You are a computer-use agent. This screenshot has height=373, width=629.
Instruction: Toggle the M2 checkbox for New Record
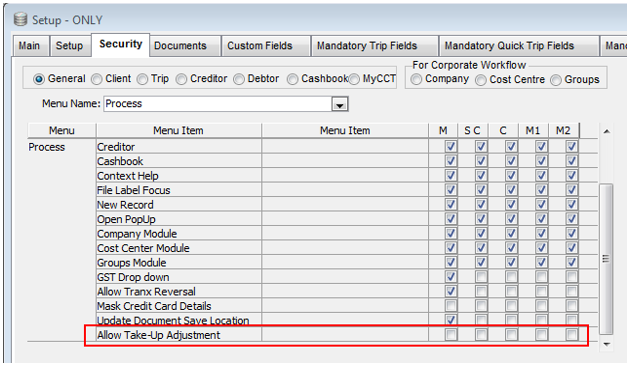[572, 204]
